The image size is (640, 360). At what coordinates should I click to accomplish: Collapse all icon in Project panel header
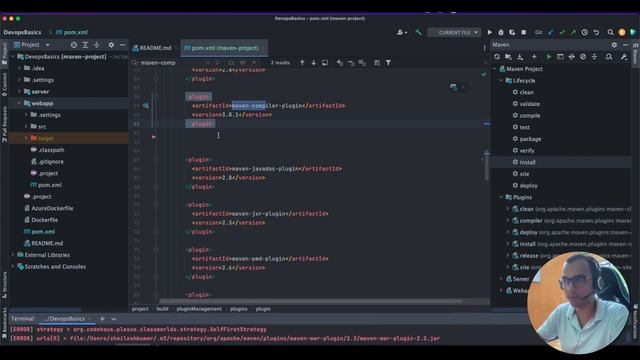pyautogui.click(x=97, y=44)
